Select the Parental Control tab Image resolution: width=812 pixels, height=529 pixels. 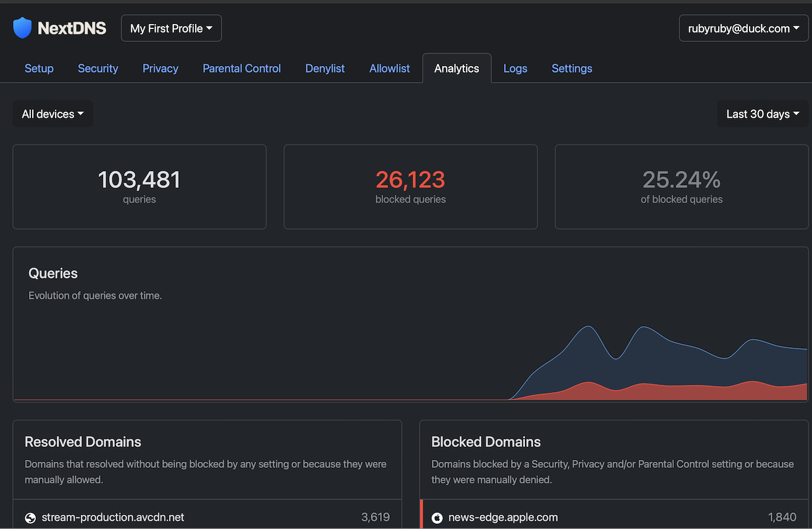pyautogui.click(x=242, y=68)
